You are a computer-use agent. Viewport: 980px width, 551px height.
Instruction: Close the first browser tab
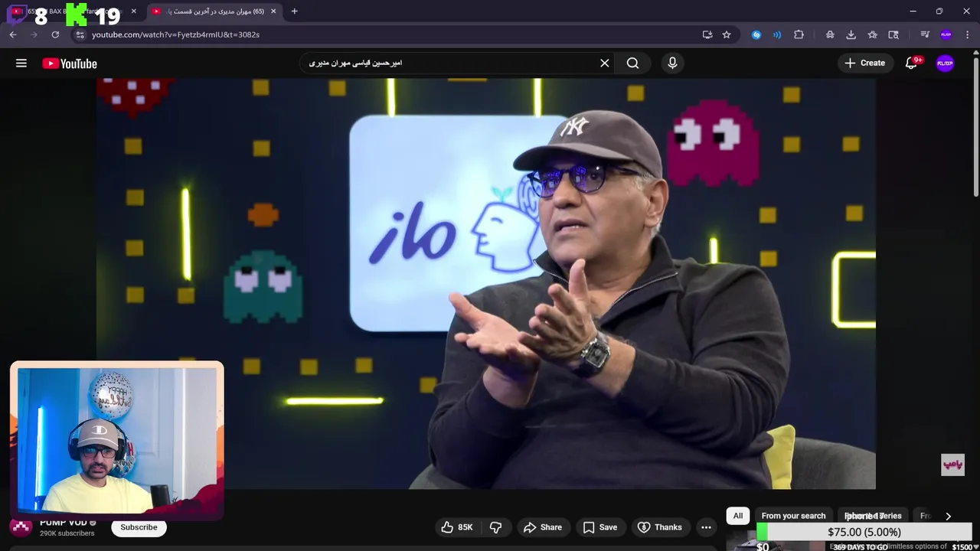pyautogui.click(x=133, y=11)
